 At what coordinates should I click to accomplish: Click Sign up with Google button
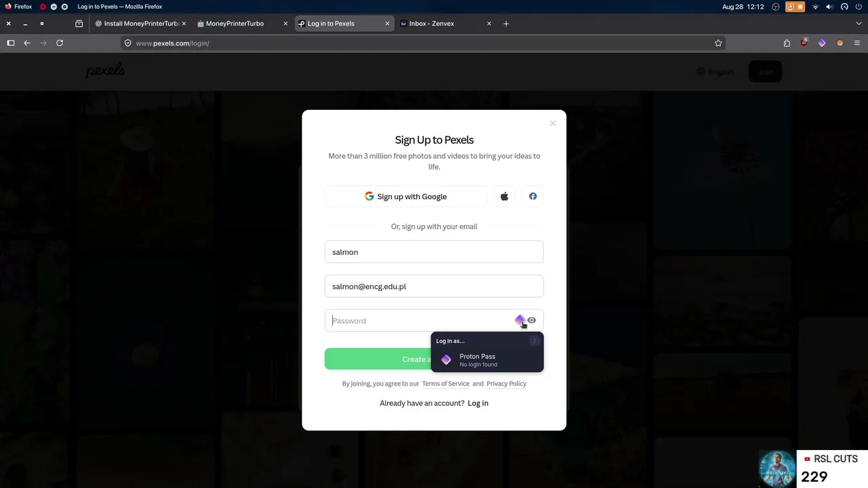[x=406, y=197]
